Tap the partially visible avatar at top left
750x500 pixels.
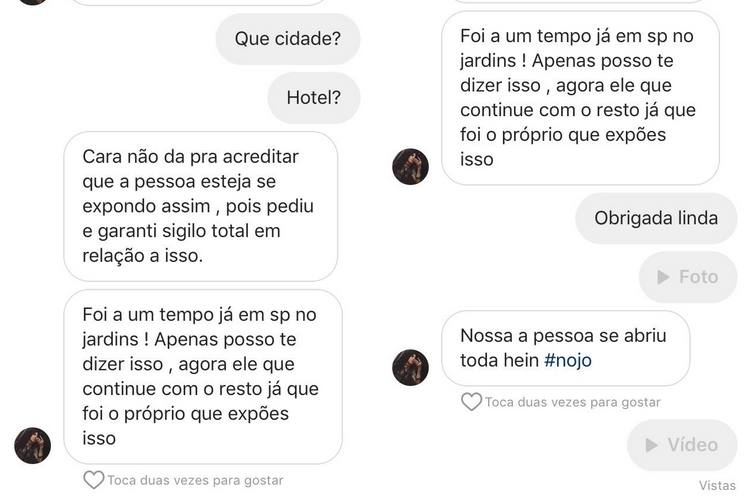pos(32,2)
